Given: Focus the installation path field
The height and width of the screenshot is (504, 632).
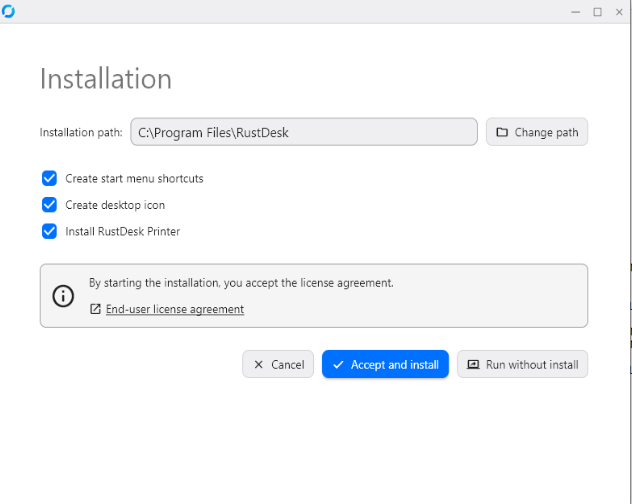Looking at the screenshot, I should point(304,132).
